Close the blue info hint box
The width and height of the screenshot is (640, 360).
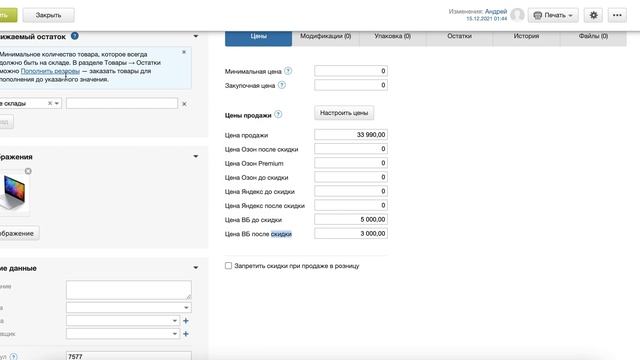(x=184, y=52)
